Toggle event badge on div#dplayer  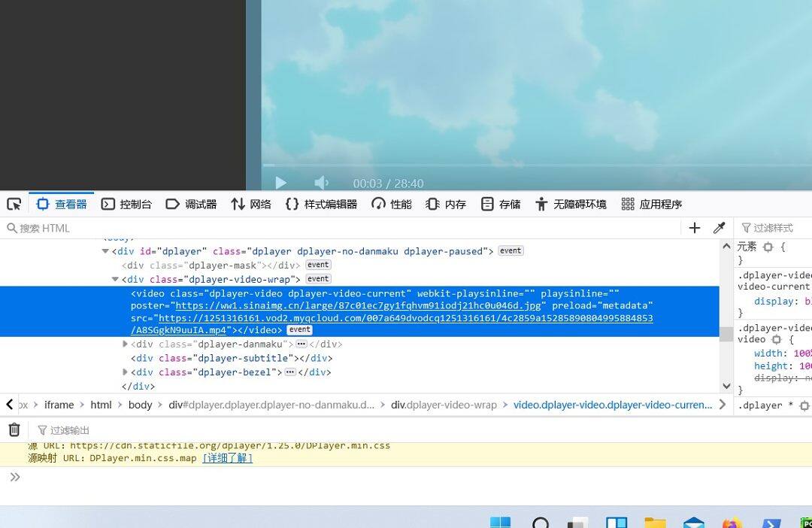(x=511, y=251)
